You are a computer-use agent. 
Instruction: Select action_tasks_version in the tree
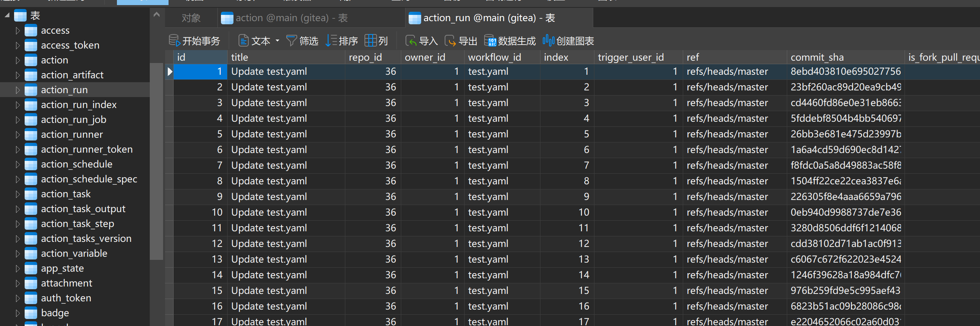tap(86, 238)
